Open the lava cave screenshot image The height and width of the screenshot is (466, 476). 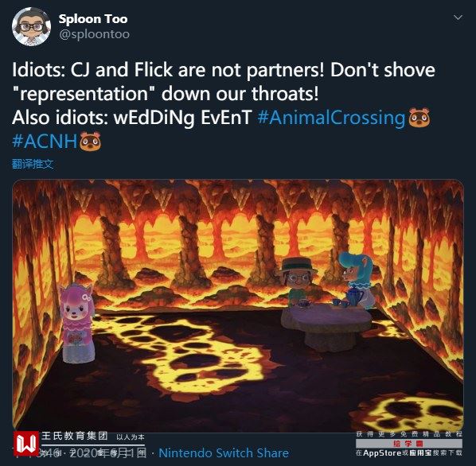tap(238, 305)
